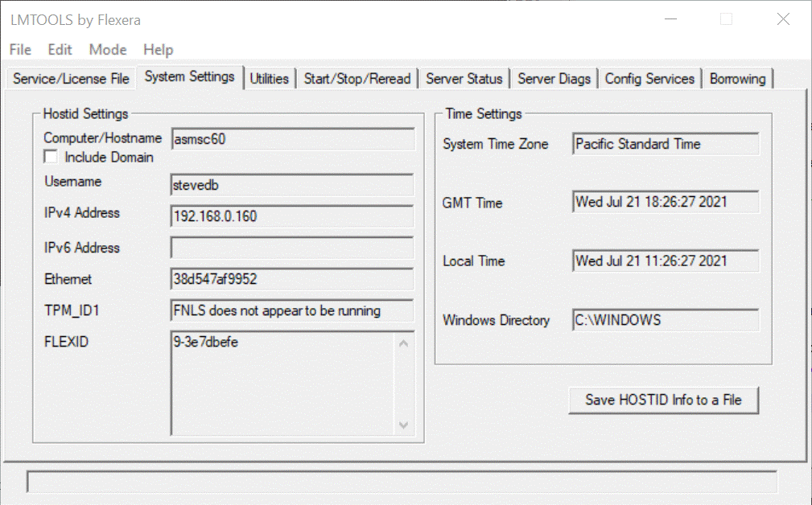Switch to Server Diags tab

click(554, 79)
